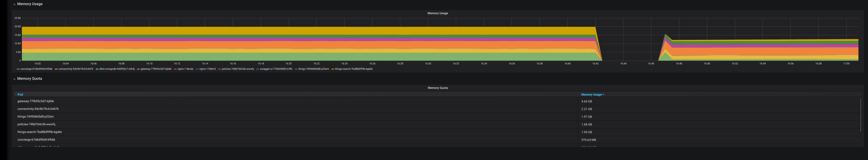Click the 16:48 tick on the time axis
868x160 pixels.
679,63
